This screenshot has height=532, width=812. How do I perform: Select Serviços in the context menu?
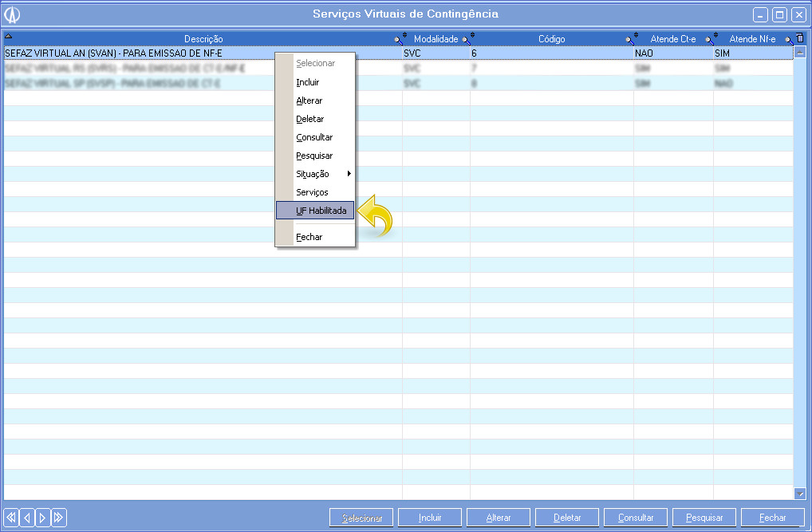(x=312, y=192)
